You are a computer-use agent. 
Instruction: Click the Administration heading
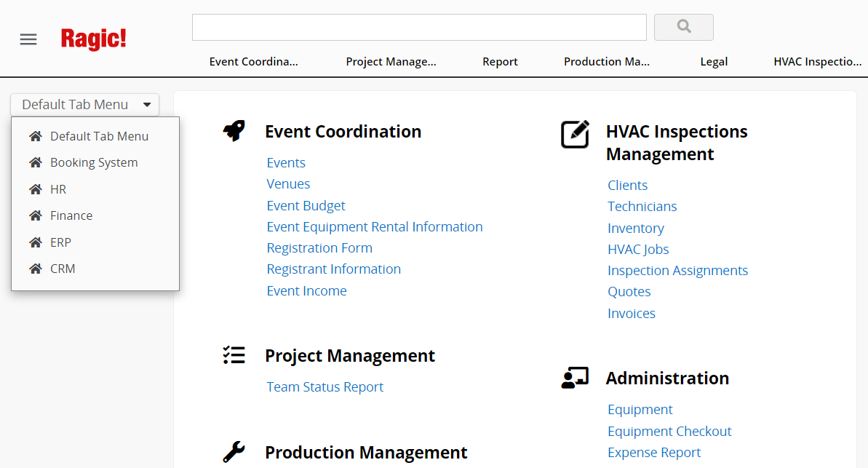pyautogui.click(x=667, y=378)
